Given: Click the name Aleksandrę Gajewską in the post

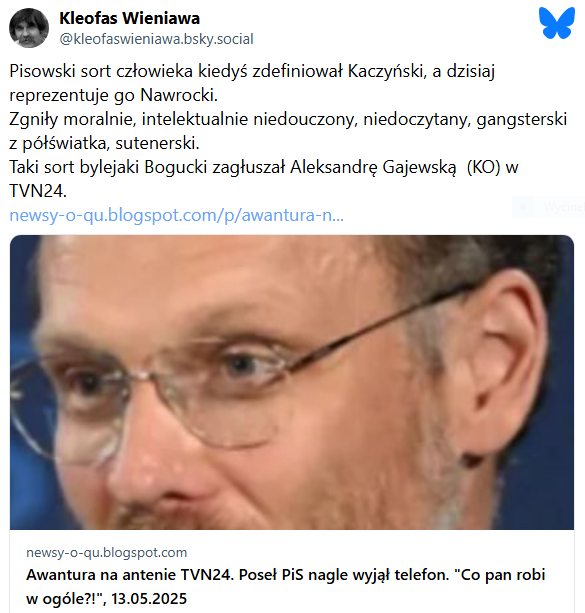Looking at the screenshot, I should [x=373, y=167].
